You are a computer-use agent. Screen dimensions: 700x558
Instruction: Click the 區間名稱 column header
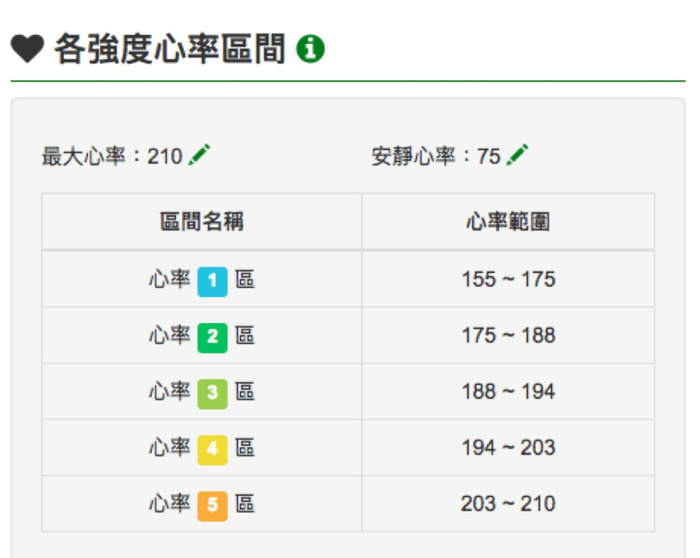tap(202, 222)
